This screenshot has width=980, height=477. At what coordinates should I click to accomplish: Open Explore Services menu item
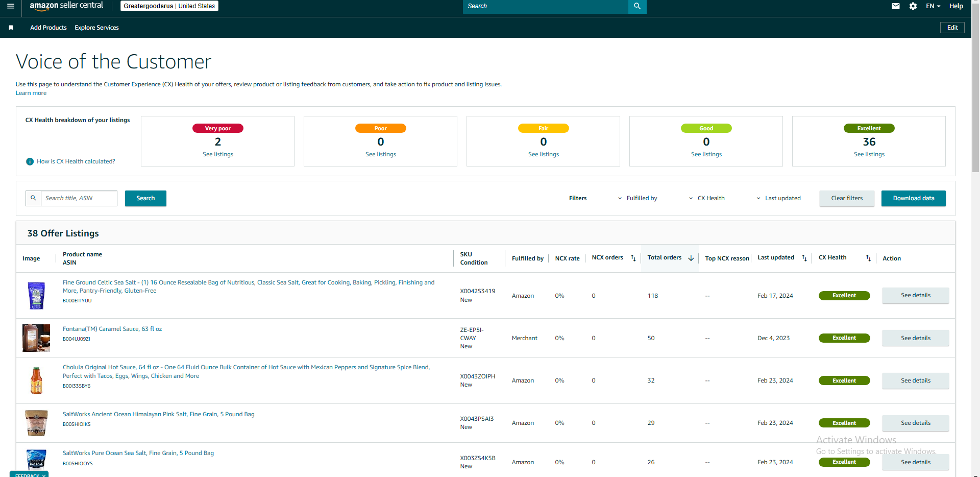coord(97,28)
